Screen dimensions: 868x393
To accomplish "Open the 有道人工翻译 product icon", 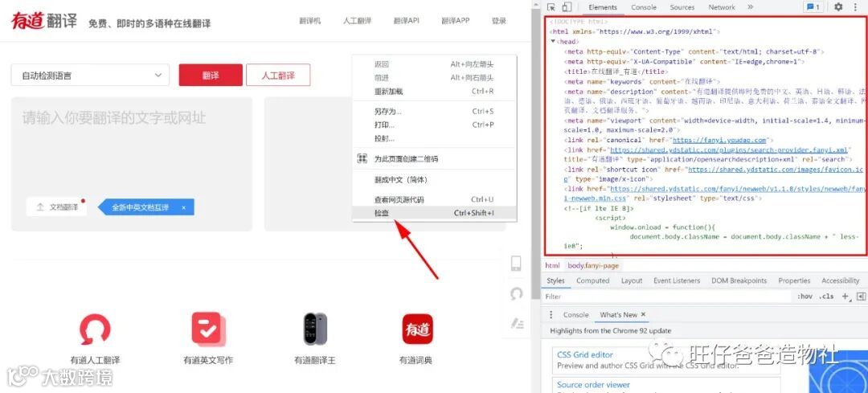I will pyautogui.click(x=95, y=330).
